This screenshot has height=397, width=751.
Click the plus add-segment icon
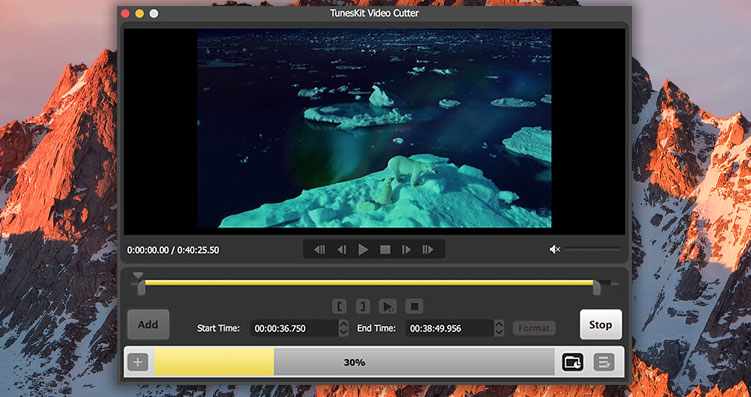pos(137,362)
